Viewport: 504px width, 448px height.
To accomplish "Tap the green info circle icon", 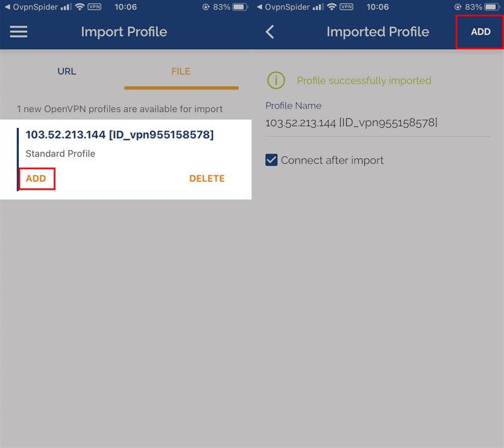I will 276,81.
